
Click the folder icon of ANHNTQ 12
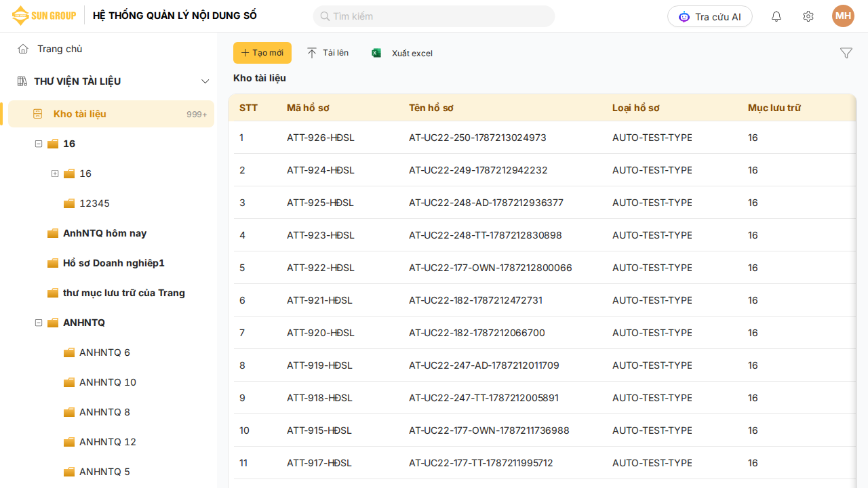69,442
